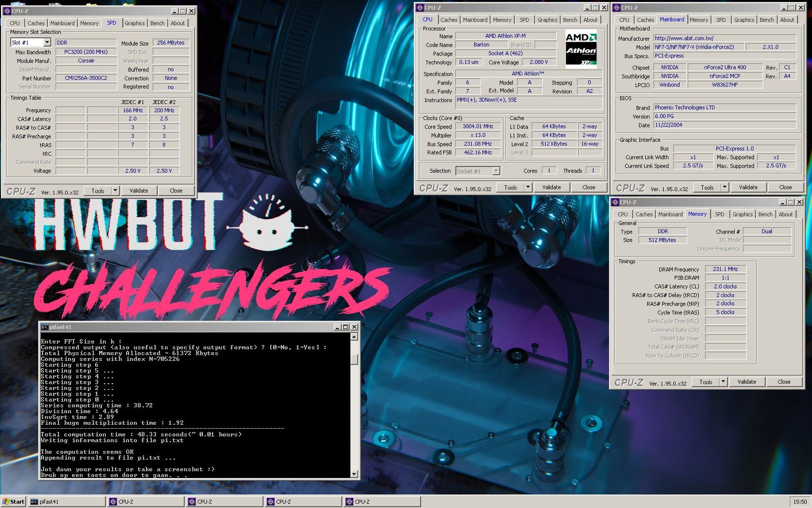Image resolution: width=812 pixels, height=508 pixels.
Task: Select BIOS date 11/22/2004 field
Action: click(725, 125)
